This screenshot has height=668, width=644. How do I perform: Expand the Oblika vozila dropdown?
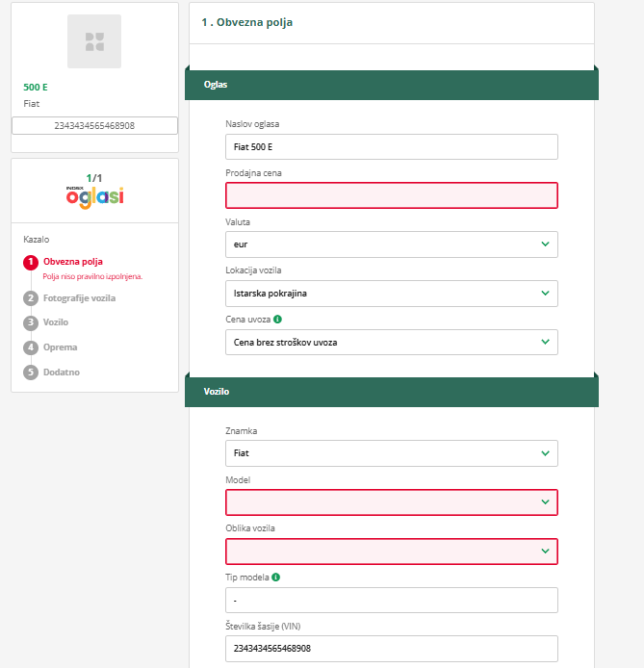(392, 552)
